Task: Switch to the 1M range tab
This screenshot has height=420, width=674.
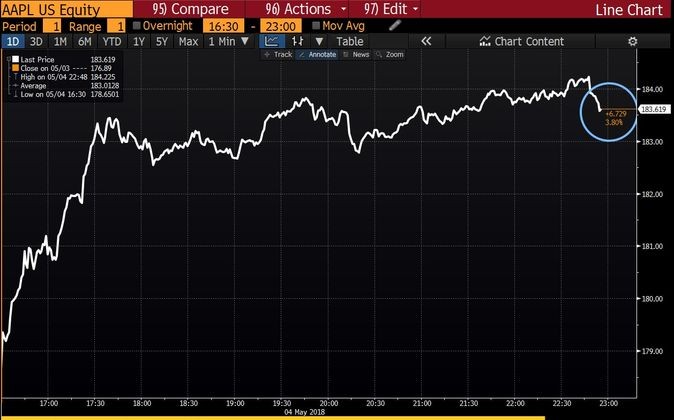Action: point(61,41)
